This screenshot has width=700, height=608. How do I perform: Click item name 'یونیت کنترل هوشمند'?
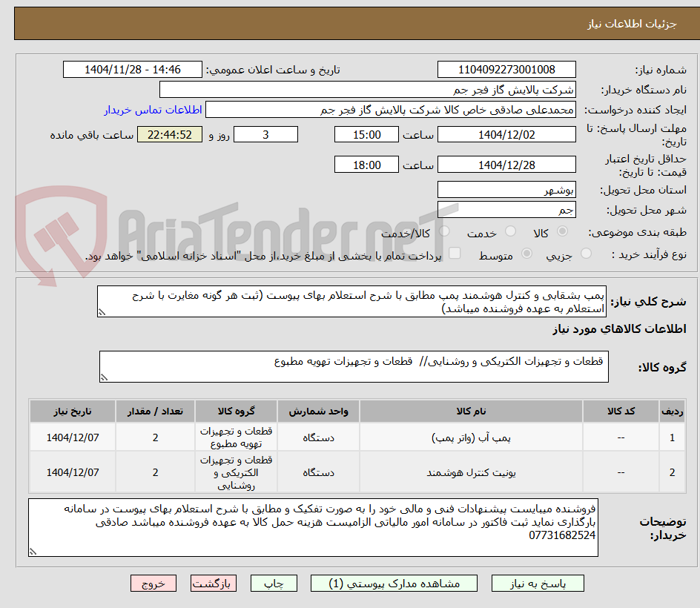(471, 473)
